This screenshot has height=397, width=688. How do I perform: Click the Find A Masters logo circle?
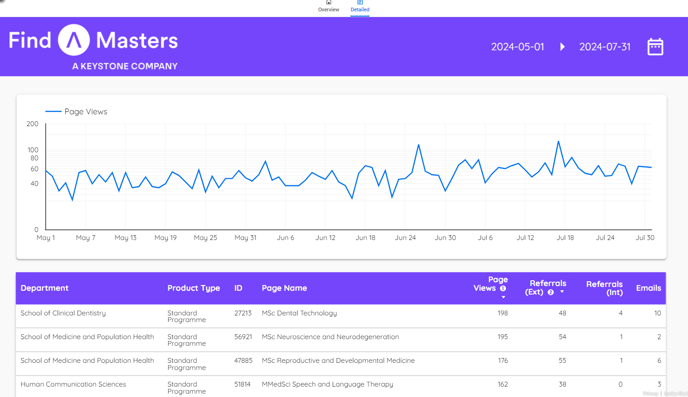[x=74, y=40]
